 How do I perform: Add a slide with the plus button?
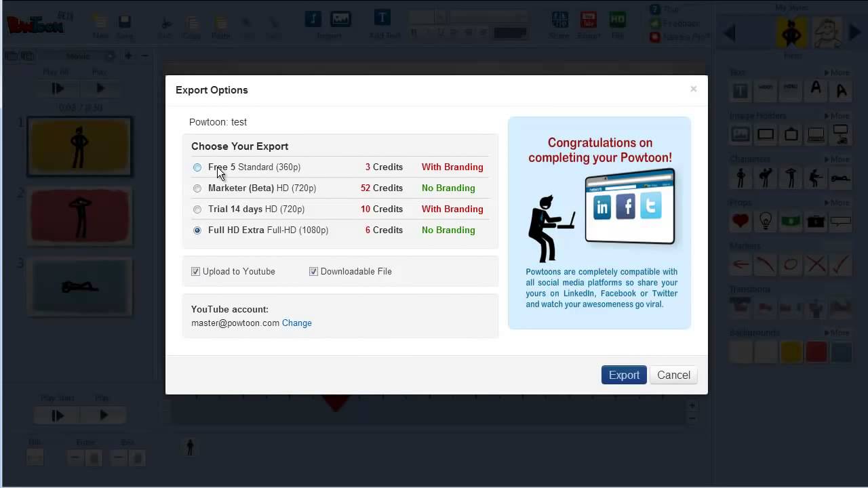point(128,56)
